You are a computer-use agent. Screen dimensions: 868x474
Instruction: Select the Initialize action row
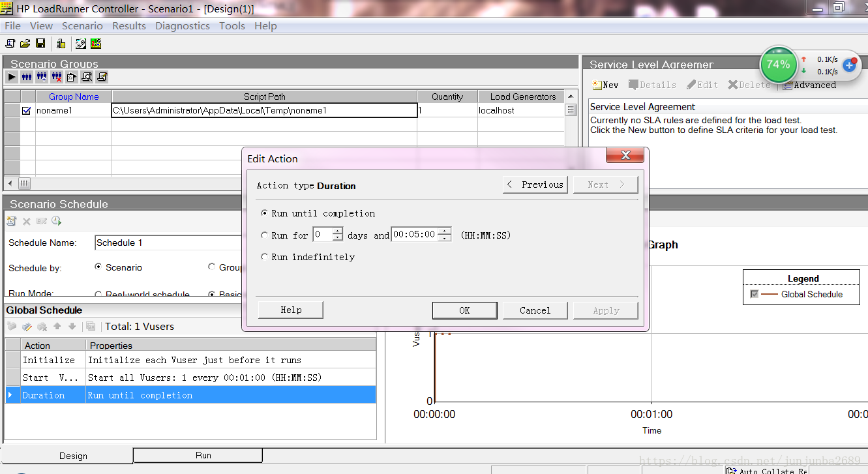click(190, 360)
